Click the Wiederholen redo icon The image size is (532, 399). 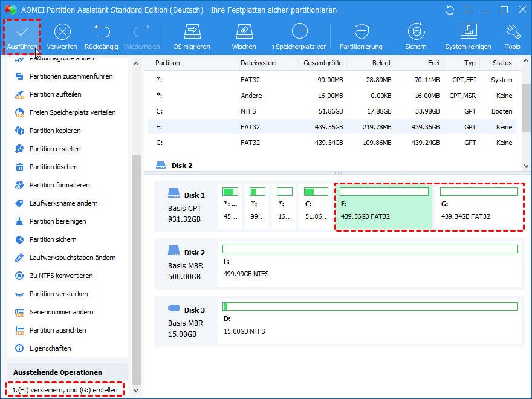(141, 31)
